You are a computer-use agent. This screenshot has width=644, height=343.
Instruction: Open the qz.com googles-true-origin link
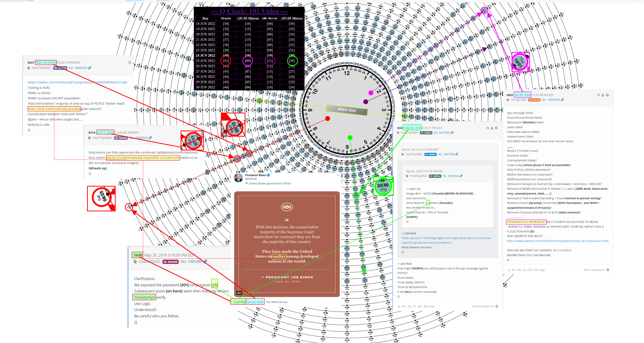click(446, 240)
